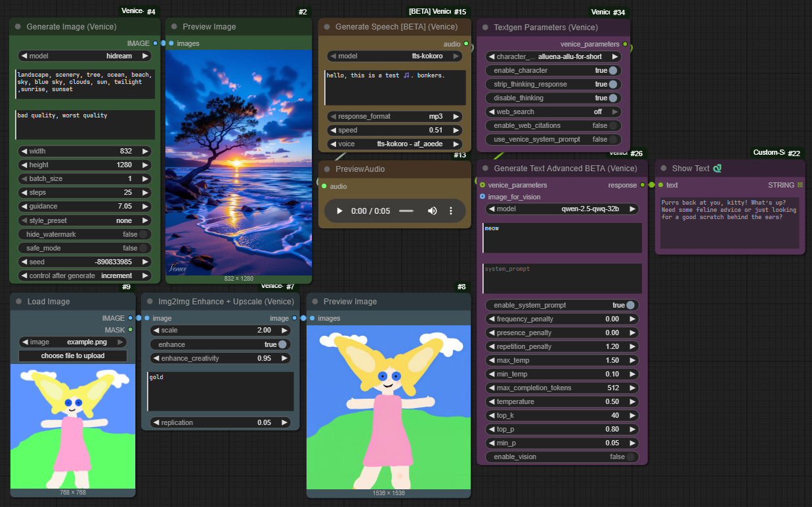Open the web_search dropdown set to off
812x507 pixels.
tap(553, 112)
